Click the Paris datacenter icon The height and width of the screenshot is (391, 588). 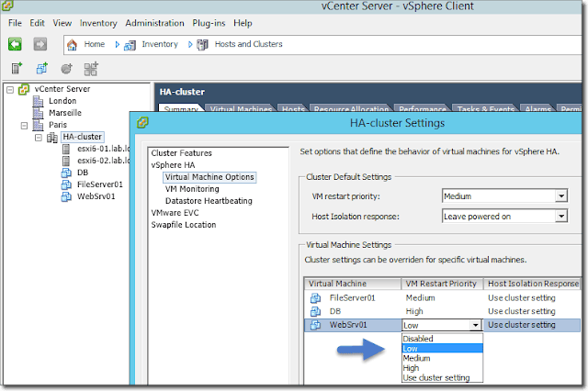point(38,125)
